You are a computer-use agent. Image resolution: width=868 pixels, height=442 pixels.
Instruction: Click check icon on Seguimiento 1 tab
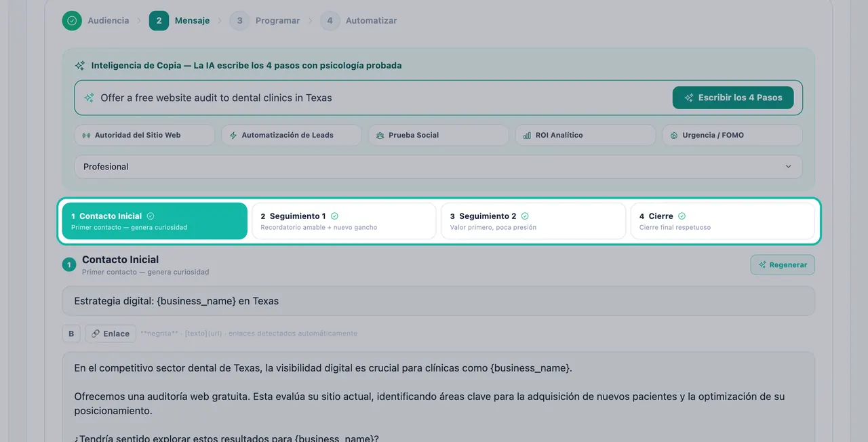click(334, 216)
